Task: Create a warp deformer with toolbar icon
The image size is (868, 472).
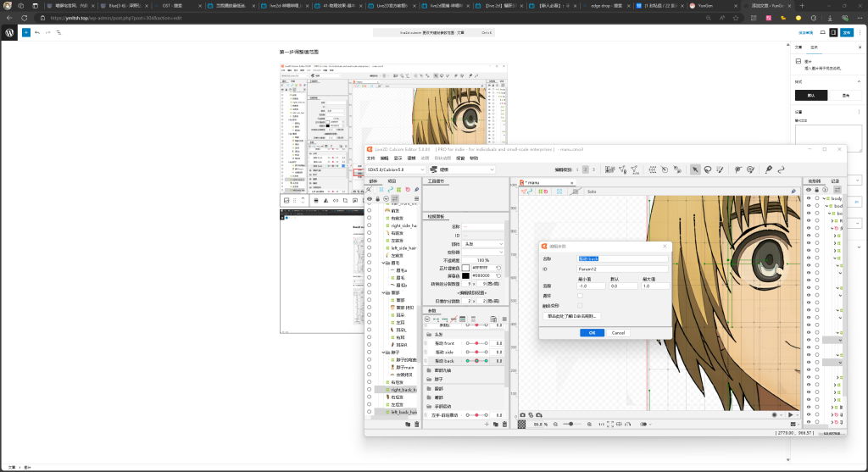Action: (x=653, y=169)
